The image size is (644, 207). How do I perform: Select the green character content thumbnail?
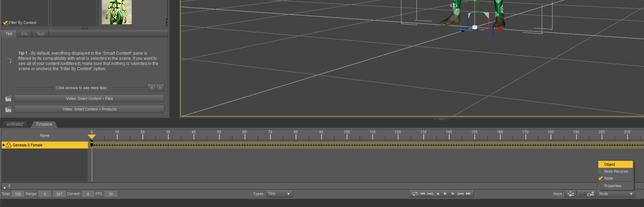tap(117, 12)
